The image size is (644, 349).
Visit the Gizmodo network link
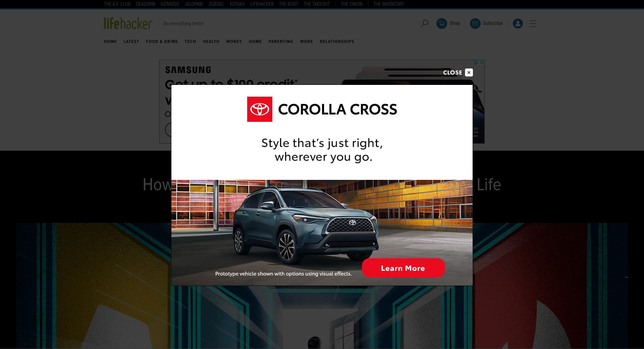pos(170,4)
